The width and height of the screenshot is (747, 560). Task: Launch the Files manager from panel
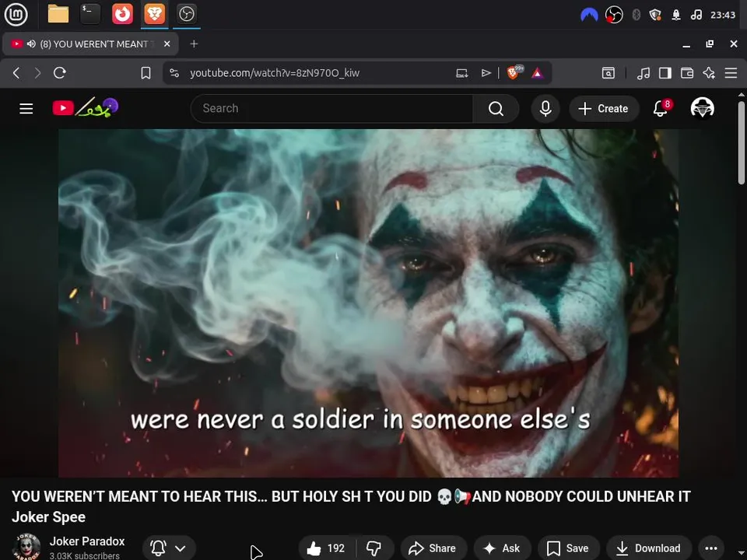(58, 14)
